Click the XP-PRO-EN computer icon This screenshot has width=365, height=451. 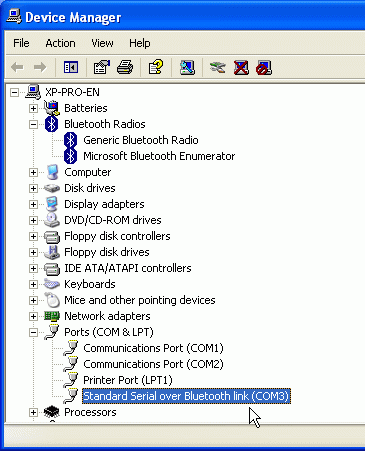33,92
